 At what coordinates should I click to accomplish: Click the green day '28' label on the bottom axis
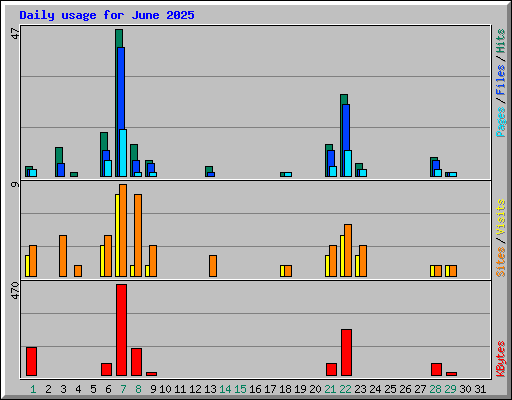click(x=435, y=389)
